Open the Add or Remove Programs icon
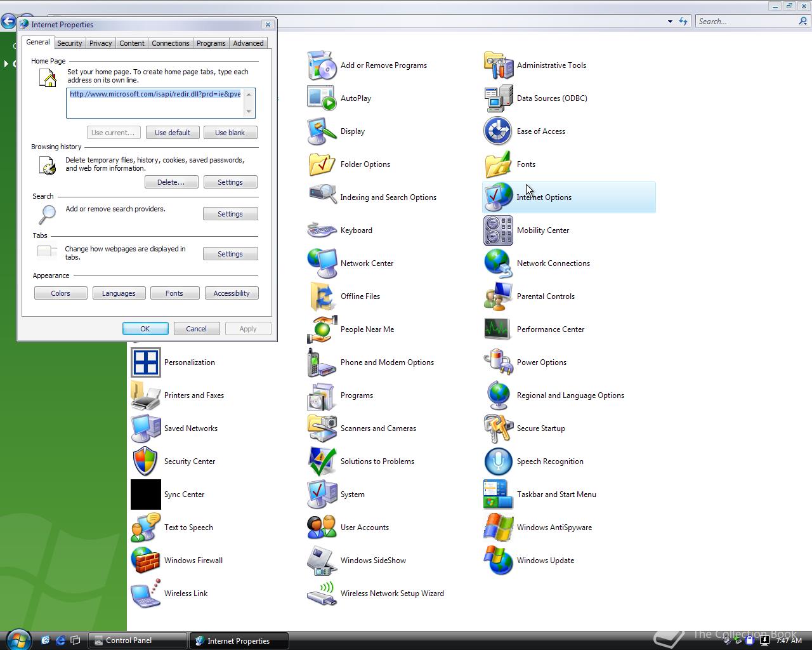Viewport: 812px width, 650px height. [322, 65]
